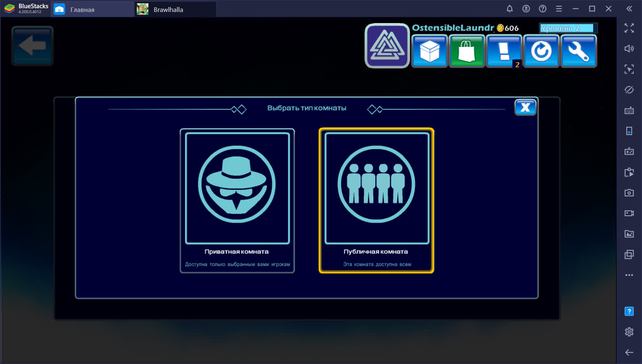Click the 606 gold coin counter

[x=508, y=28]
